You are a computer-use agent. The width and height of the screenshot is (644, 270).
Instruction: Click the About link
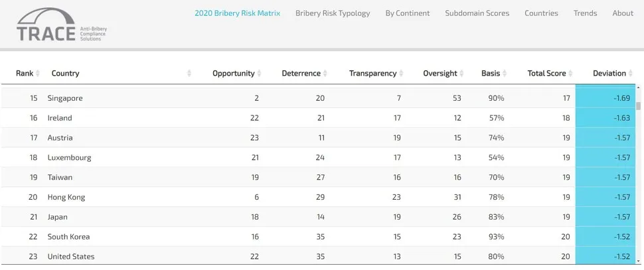pyautogui.click(x=623, y=13)
